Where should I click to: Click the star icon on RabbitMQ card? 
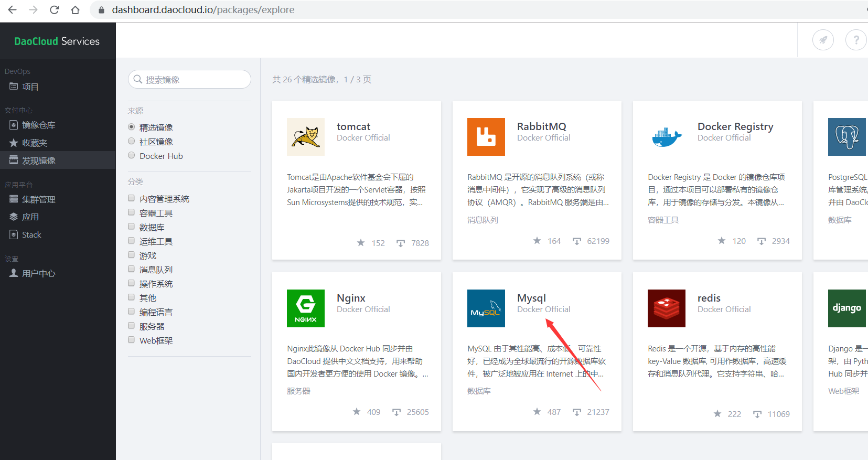(x=537, y=241)
